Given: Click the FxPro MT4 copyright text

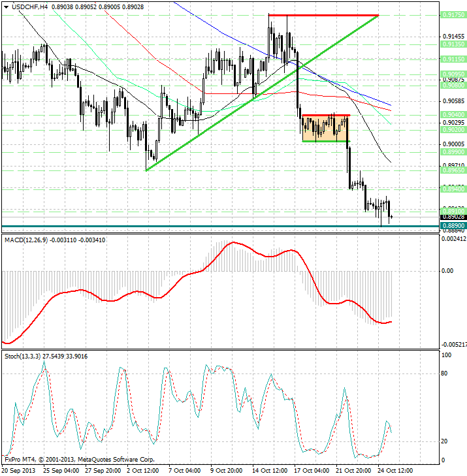Looking at the screenshot, I should [80, 460].
